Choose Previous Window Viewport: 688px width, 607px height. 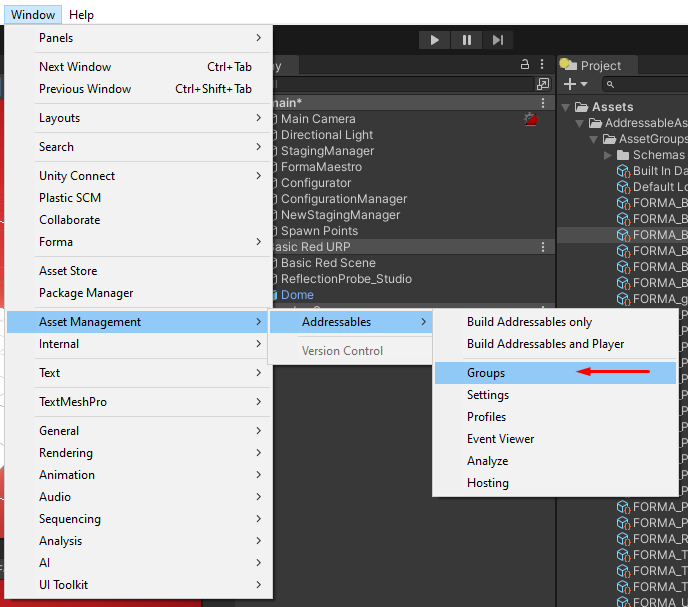coord(139,89)
